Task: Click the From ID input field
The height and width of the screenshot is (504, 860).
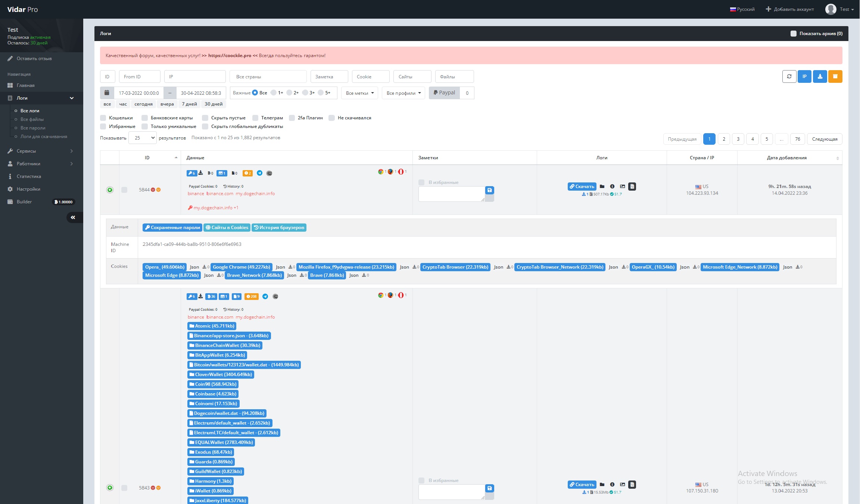Action: pos(140,76)
